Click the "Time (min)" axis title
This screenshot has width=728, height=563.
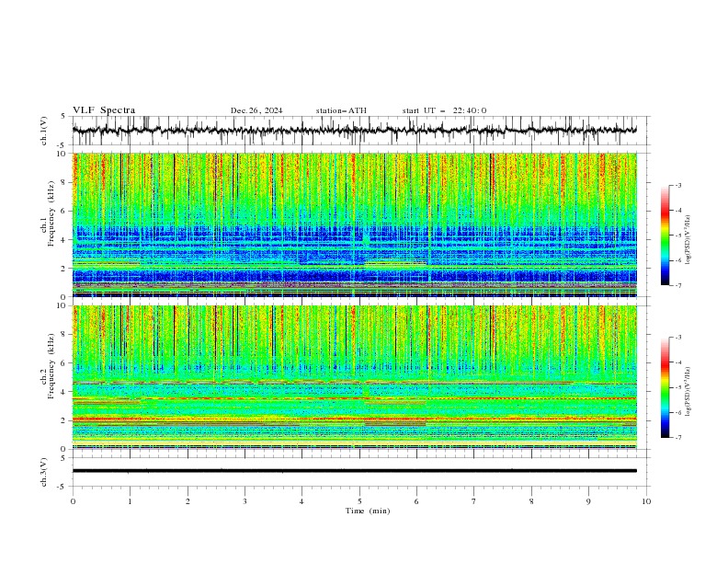[368, 511]
